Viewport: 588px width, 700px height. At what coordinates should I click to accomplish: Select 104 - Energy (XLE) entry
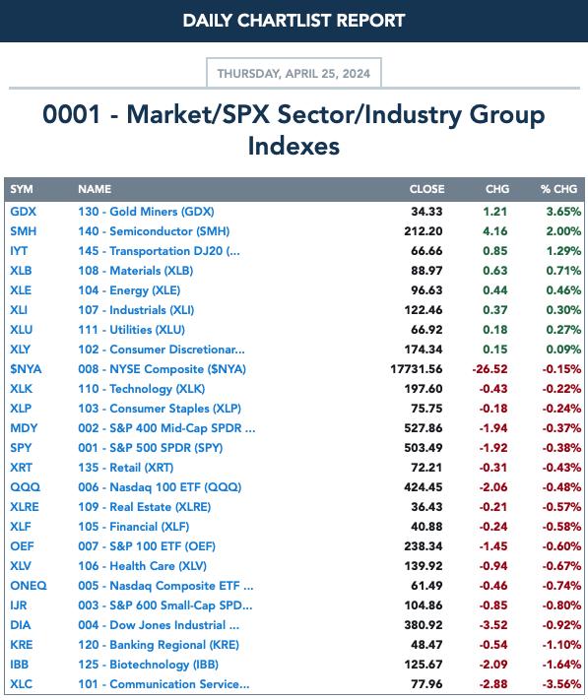(x=129, y=290)
